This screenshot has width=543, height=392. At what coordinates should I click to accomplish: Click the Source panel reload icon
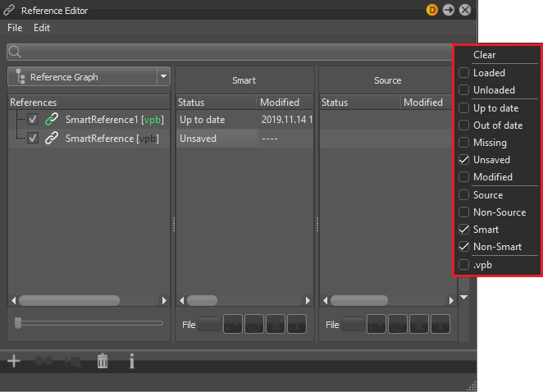tap(398, 324)
